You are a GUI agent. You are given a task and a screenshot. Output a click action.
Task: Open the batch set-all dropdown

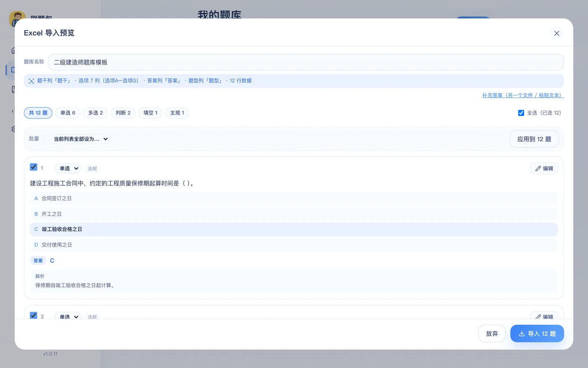79,139
